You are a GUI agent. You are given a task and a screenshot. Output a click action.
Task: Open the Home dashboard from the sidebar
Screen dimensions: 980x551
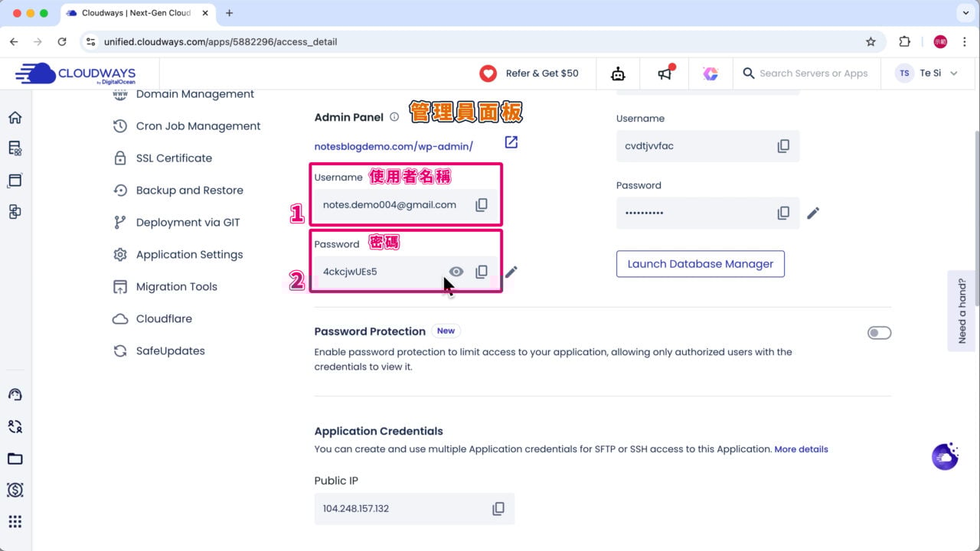point(15,117)
